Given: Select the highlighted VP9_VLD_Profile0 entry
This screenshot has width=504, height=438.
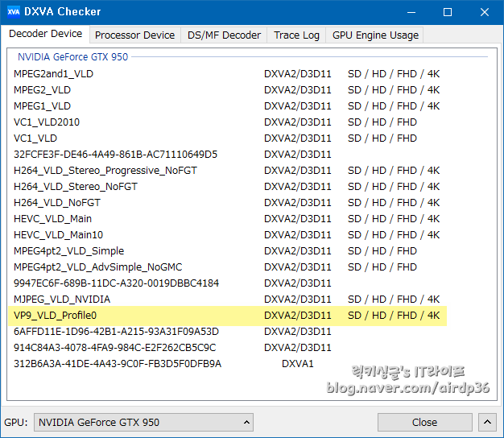Looking at the screenshot, I should point(226,316).
